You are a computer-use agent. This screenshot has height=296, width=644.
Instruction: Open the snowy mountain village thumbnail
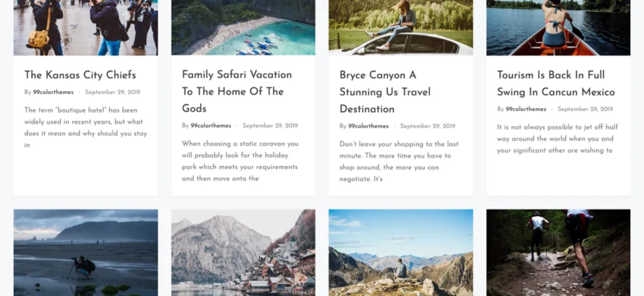243,252
